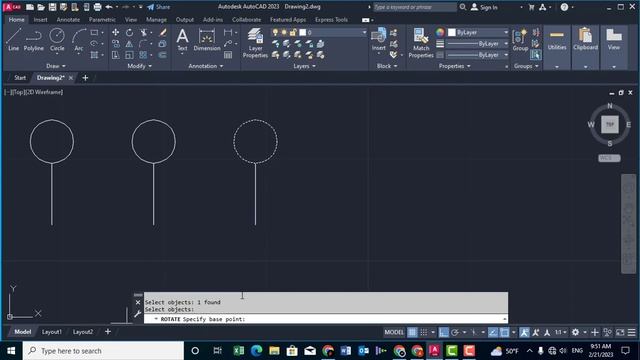Click the ROTATE command line input
Screen dimensions: 640x360
point(326,319)
